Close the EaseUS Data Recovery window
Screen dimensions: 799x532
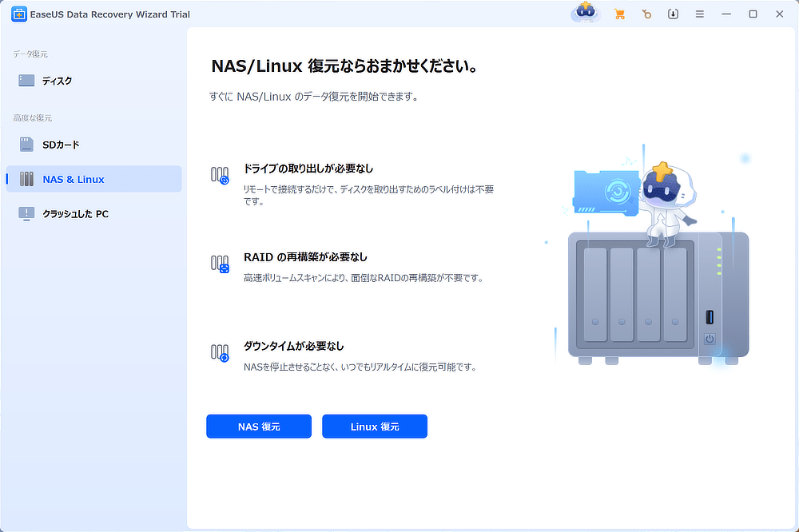point(780,14)
